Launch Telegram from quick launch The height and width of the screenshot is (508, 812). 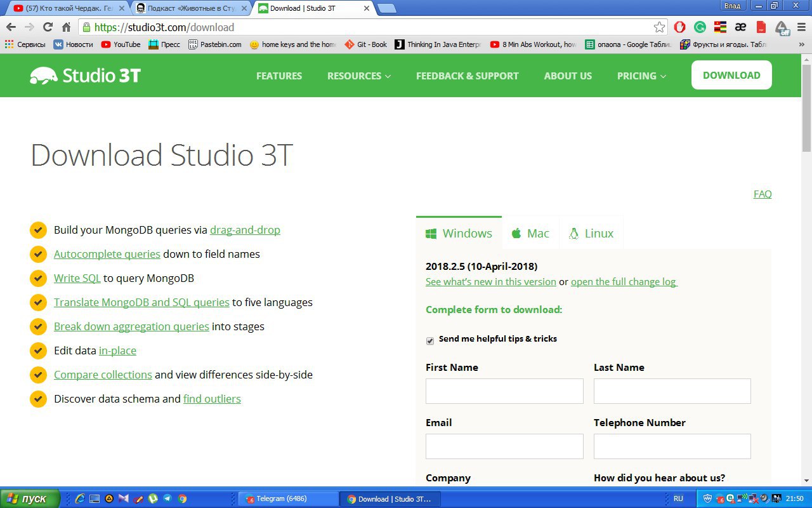click(167, 499)
